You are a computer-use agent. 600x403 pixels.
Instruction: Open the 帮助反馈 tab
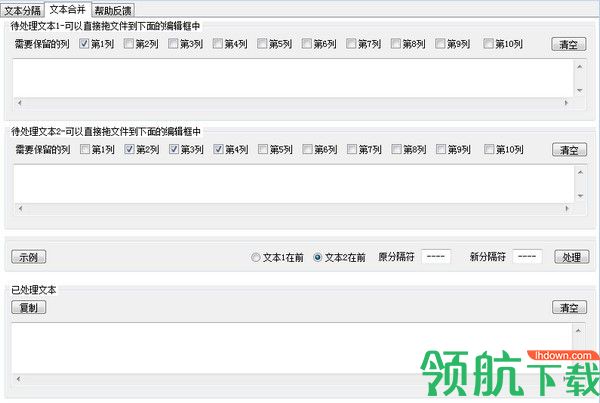pyautogui.click(x=113, y=10)
